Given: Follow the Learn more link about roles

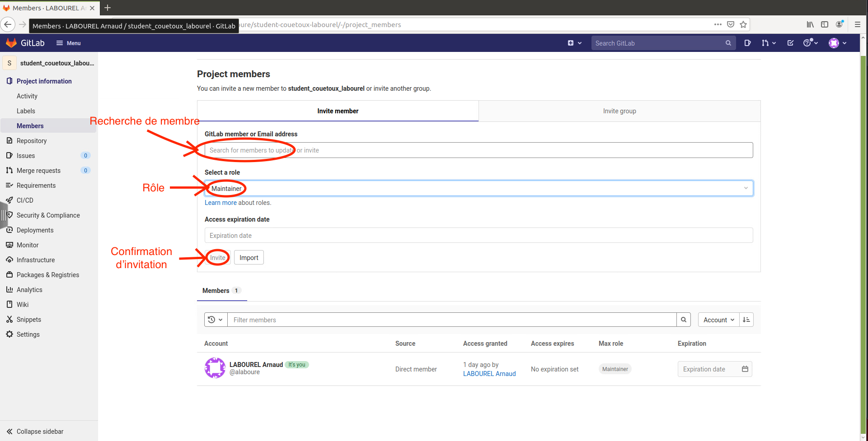Looking at the screenshot, I should (x=221, y=203).
